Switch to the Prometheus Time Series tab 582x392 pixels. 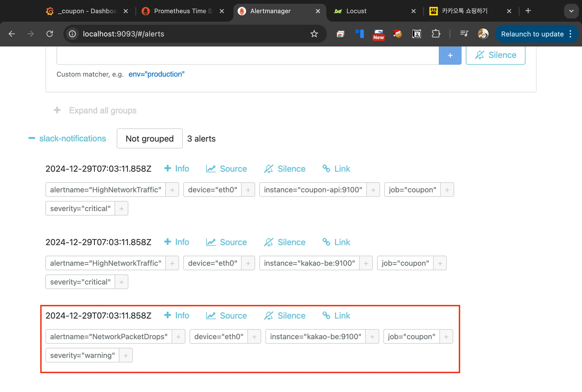[x=182, y=11]
